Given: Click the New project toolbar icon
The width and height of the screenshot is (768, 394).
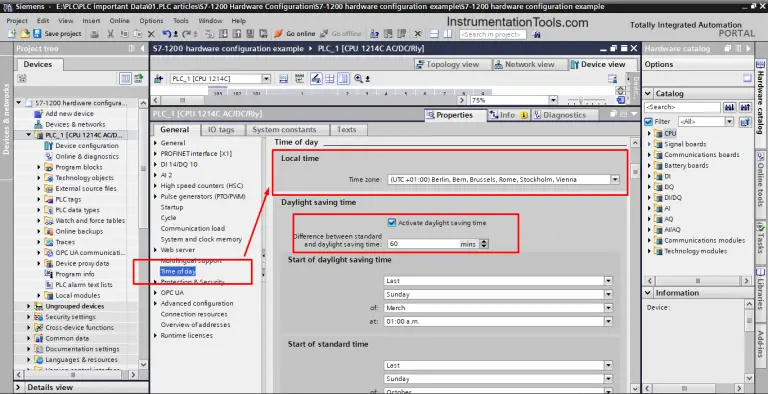Looking at the screenshot, I should (13, 34).
